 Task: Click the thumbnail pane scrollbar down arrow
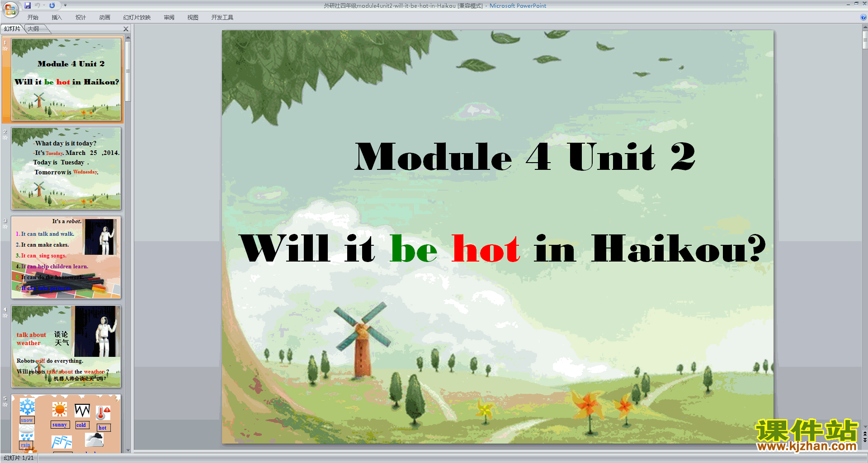[x=128, y=450]
